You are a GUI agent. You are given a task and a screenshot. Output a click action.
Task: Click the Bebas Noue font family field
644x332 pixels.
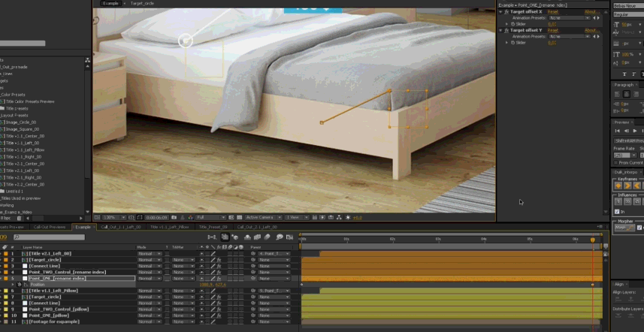629,6
